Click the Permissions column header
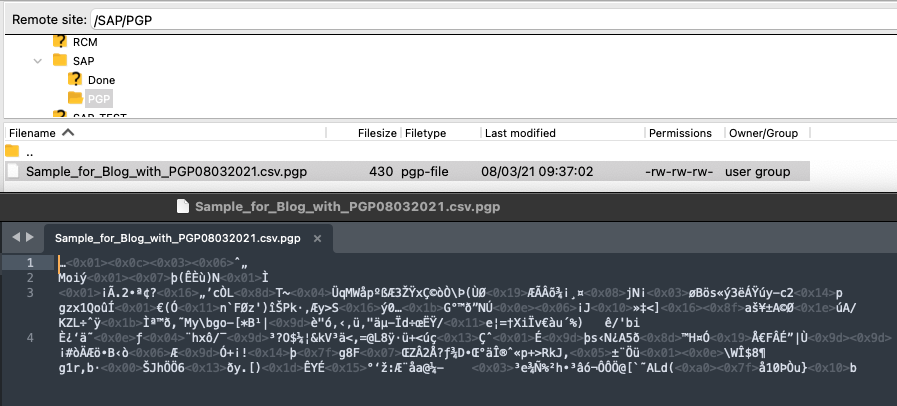This screenshot has height=406, width=897. [x=680, y=133]
